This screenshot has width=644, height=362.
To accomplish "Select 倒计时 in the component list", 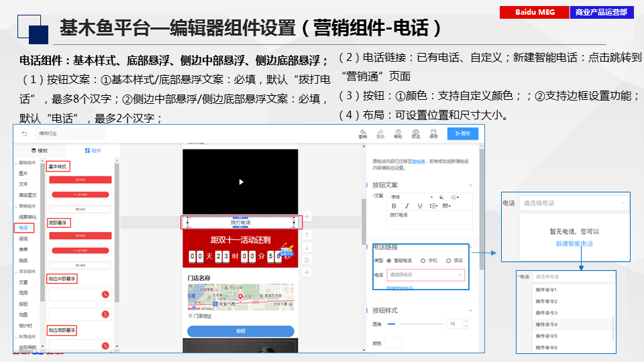I will click(x=25, y=326).
